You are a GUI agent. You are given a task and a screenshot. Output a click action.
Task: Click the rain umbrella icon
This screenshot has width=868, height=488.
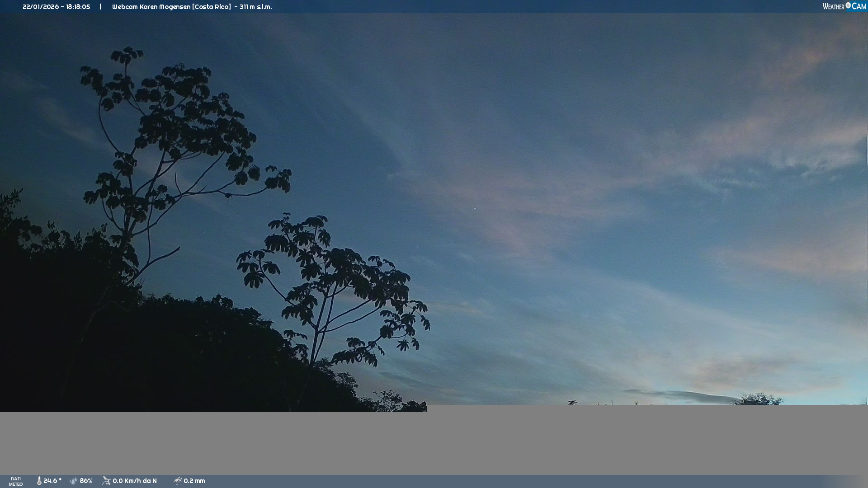[178, 481]
